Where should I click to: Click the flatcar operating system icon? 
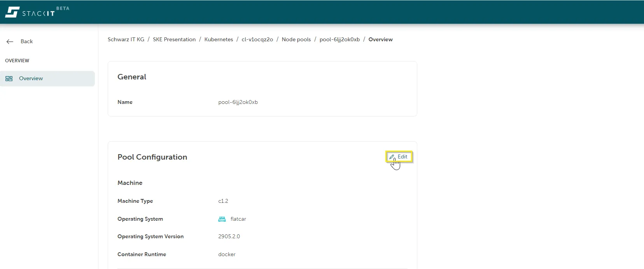[x=222, y=219]
